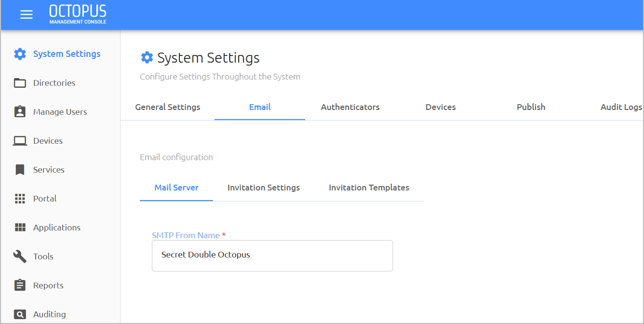Image resolution: width=644 pixels, height=324 pixels.
Task: Switch to Invitation Settings sub-tab
Action: click(x=264, y=187)
